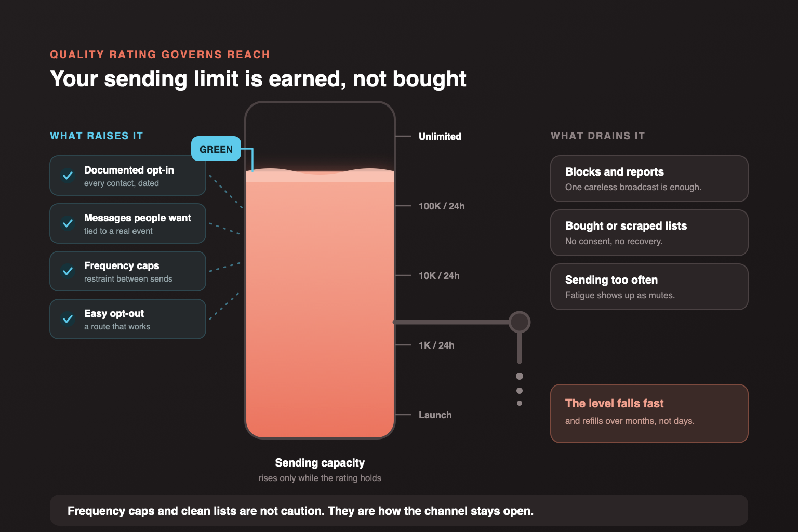Click the top drip dot under the valve
The height and width of the screenshot is (532, 798).
click(520, 376)
